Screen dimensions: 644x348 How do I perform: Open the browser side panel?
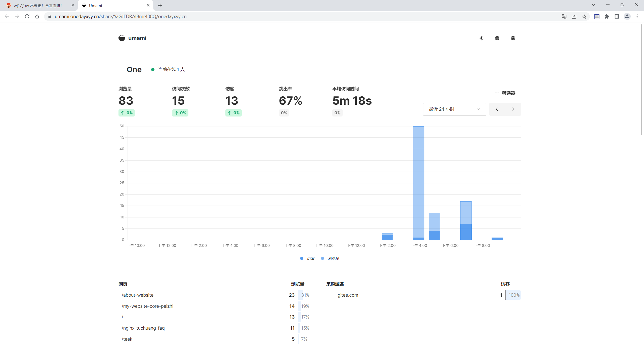point(617,16)
